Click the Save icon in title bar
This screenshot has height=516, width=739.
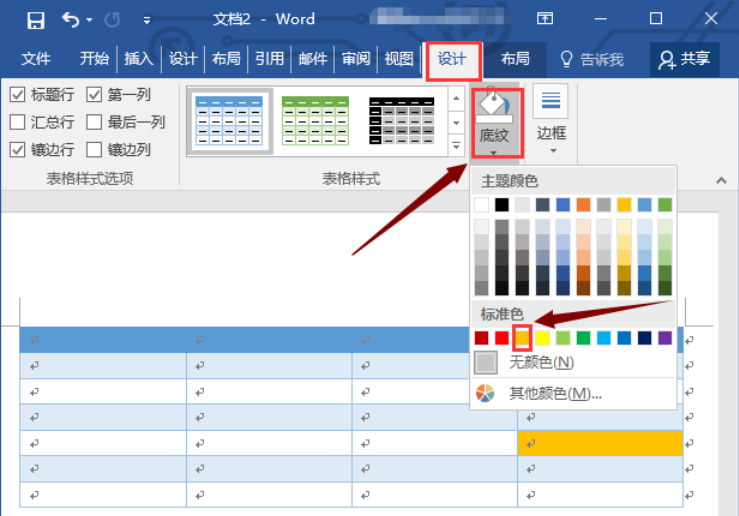36,20
